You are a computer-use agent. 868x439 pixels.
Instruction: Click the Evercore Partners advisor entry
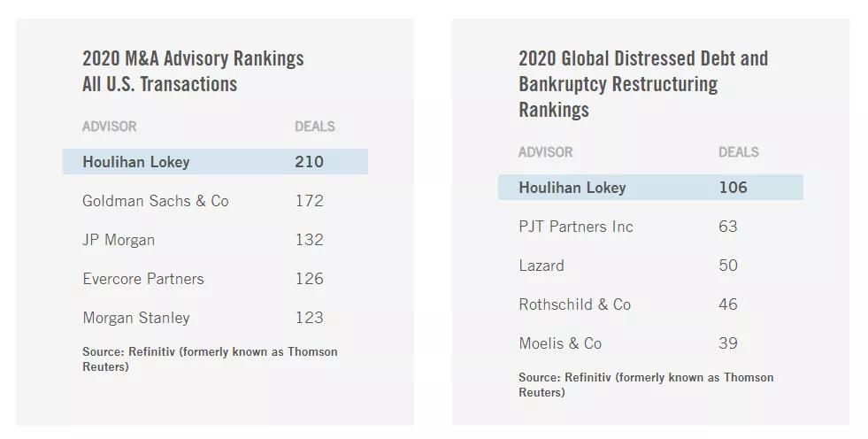[143, 279]
